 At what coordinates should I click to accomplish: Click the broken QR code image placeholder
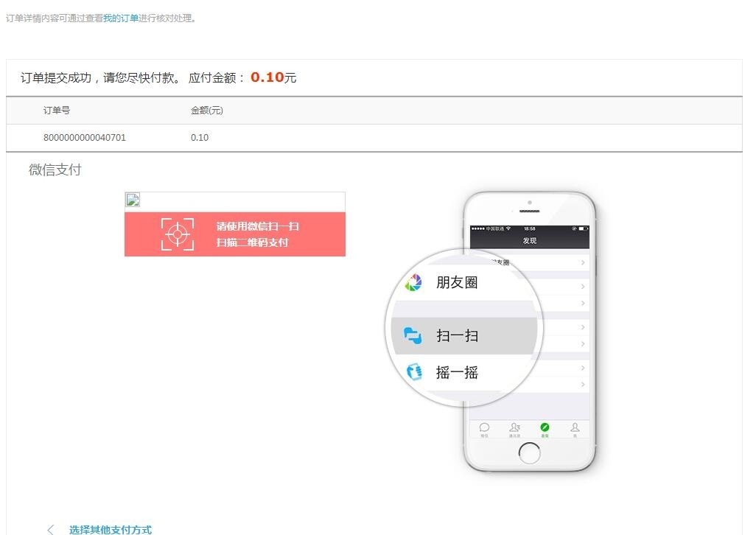point(133,200)
